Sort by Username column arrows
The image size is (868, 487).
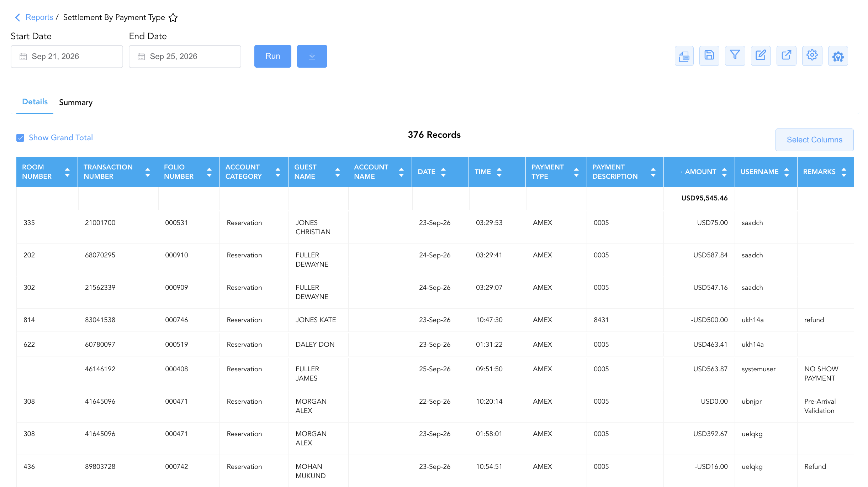(787, 172)
